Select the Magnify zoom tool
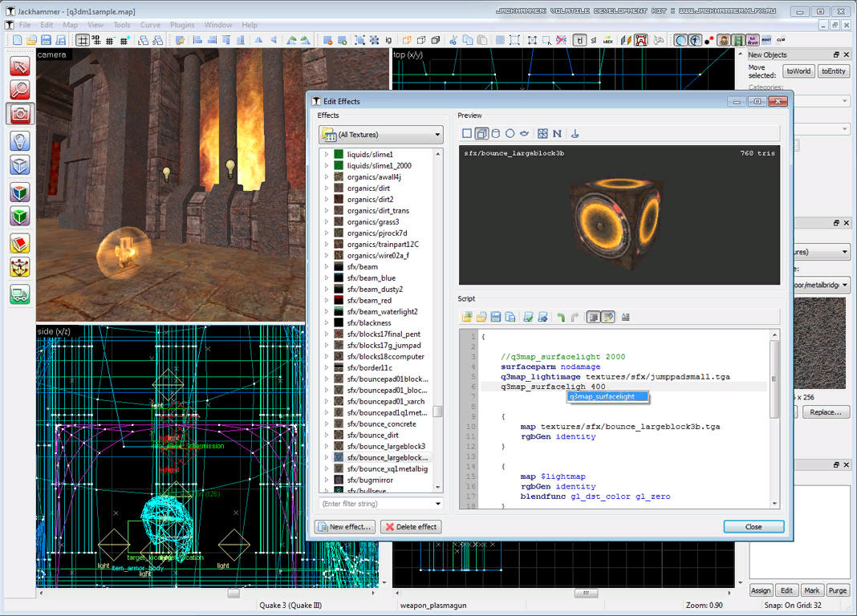 point(20,90)
